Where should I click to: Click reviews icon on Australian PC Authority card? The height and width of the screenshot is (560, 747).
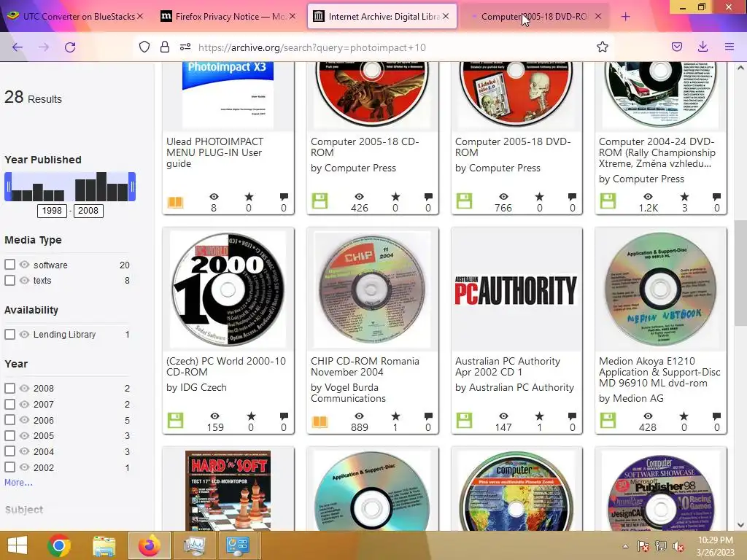click(x=572, y=416)
